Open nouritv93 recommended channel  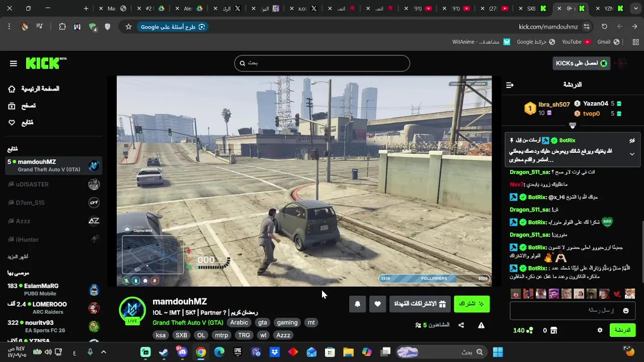pos(53,326)
